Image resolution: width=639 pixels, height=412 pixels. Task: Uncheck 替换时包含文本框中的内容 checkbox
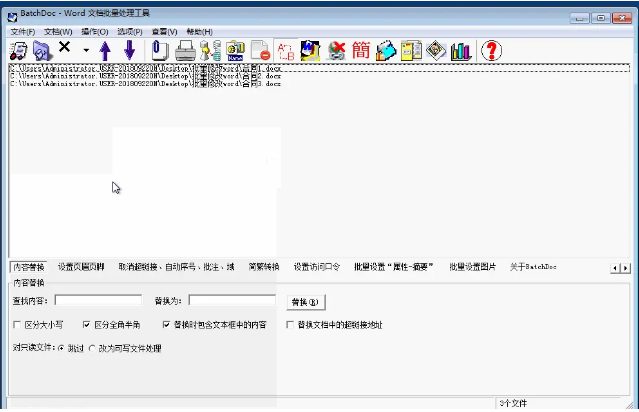(166, 325)
